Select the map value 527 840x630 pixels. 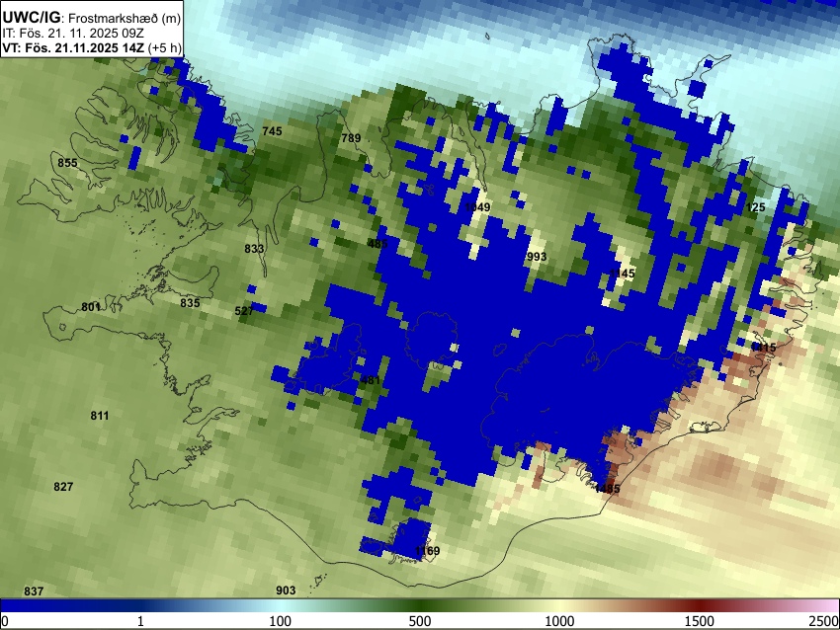coord(244,311)
